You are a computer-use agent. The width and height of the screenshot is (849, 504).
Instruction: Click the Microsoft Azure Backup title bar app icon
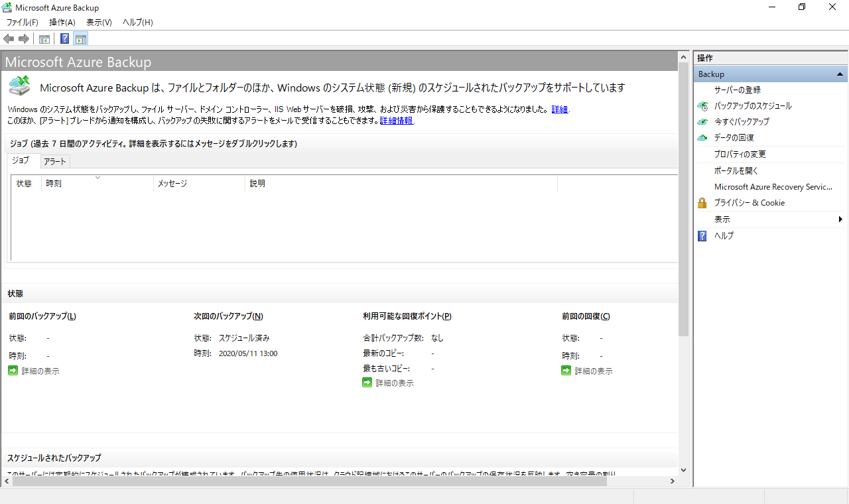[7, 8]
